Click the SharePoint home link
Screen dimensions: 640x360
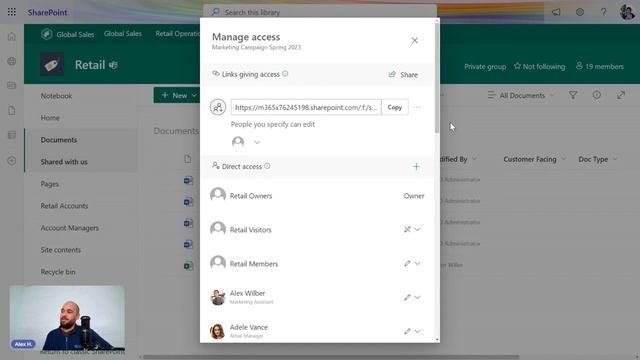[47, 12]
